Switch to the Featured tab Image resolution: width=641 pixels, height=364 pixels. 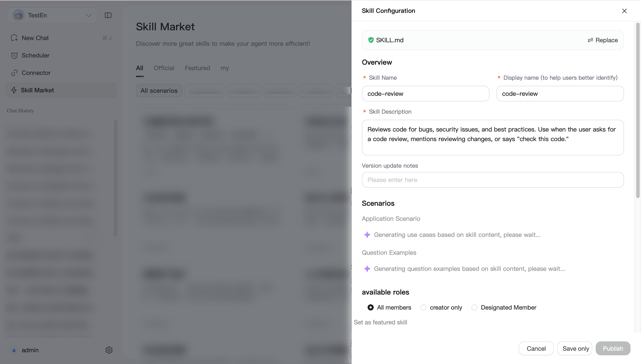point(197,68)
